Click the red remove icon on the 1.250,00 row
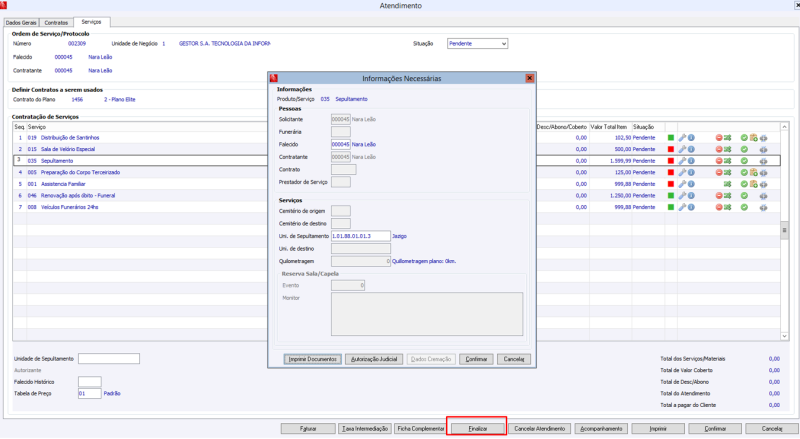Viewport: 800px width, 439px height. click(x=719, y=196)
